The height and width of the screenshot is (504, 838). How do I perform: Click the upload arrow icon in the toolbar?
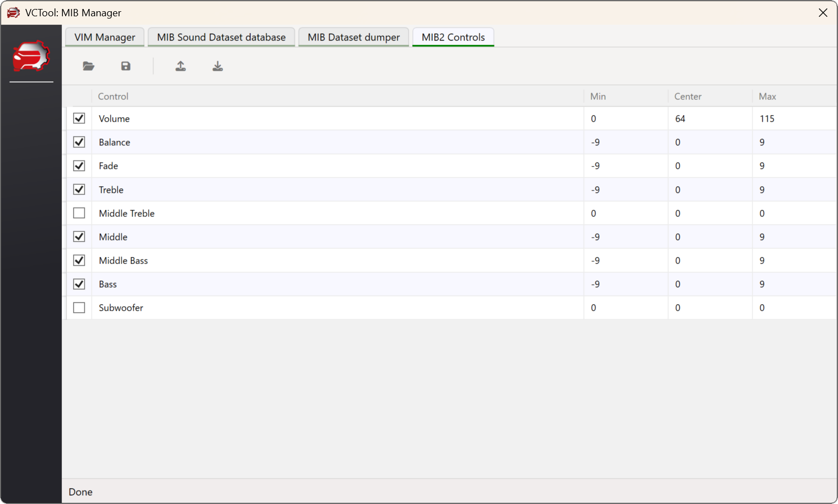click(181, 66)
